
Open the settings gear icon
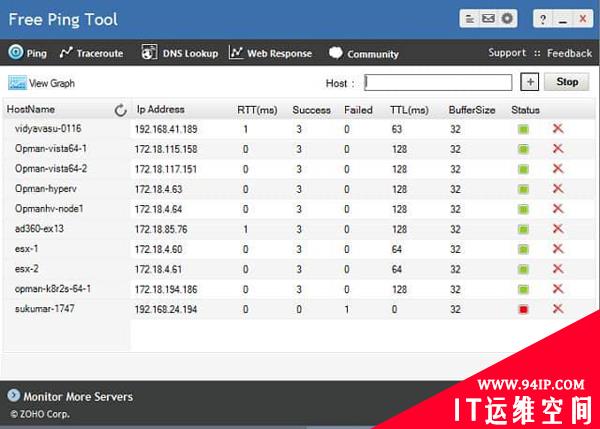tap(507, 18)
